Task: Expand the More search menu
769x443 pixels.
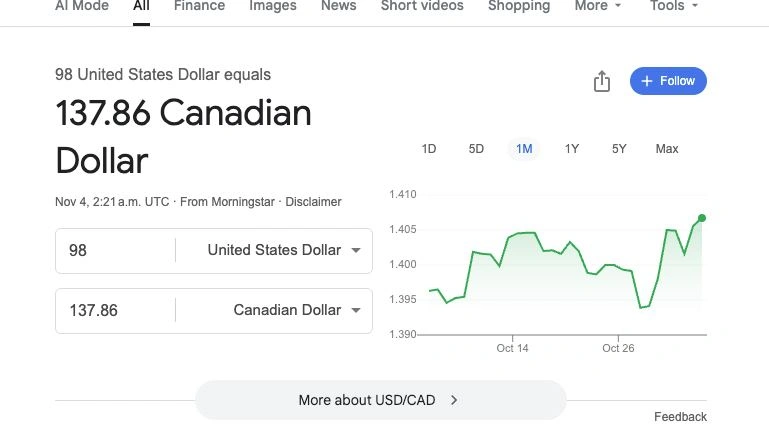Action: pyautogui.click(x=598, y=6)
